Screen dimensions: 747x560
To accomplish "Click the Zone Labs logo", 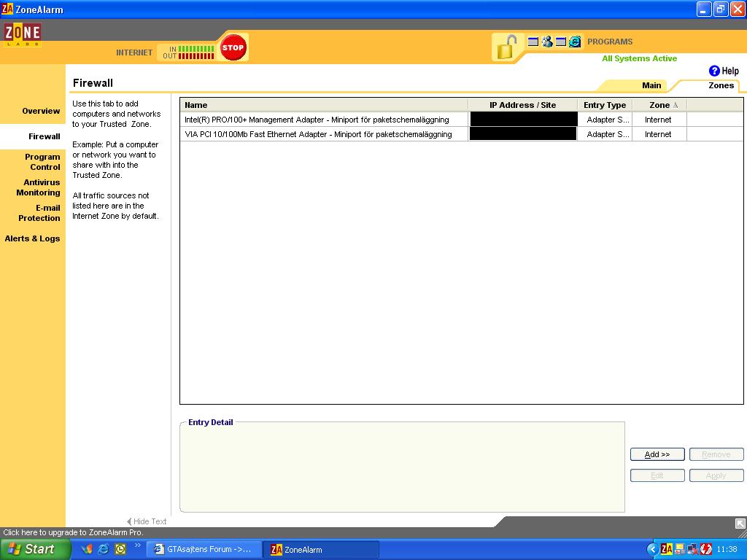I will 22,34.
